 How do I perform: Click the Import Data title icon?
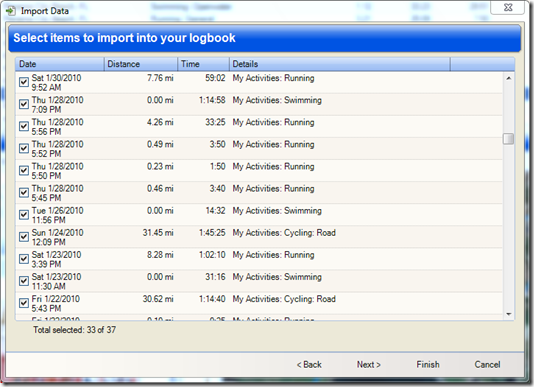tap(11, 11)
